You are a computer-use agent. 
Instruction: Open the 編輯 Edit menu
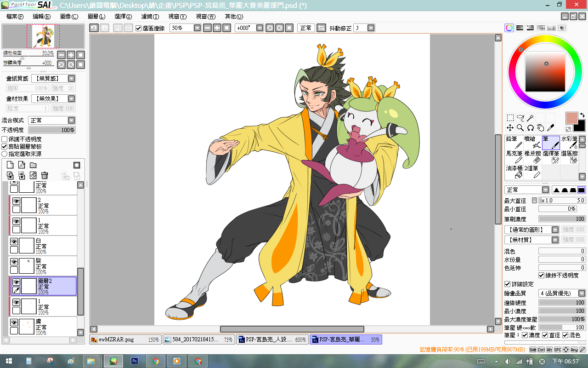click(42, 17)
